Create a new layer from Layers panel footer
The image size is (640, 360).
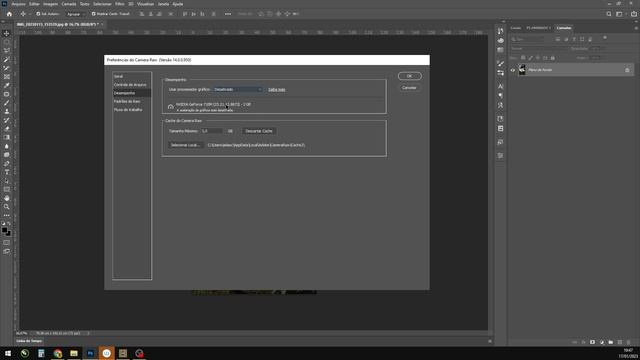pyautogui.click(x=620, y=342)
